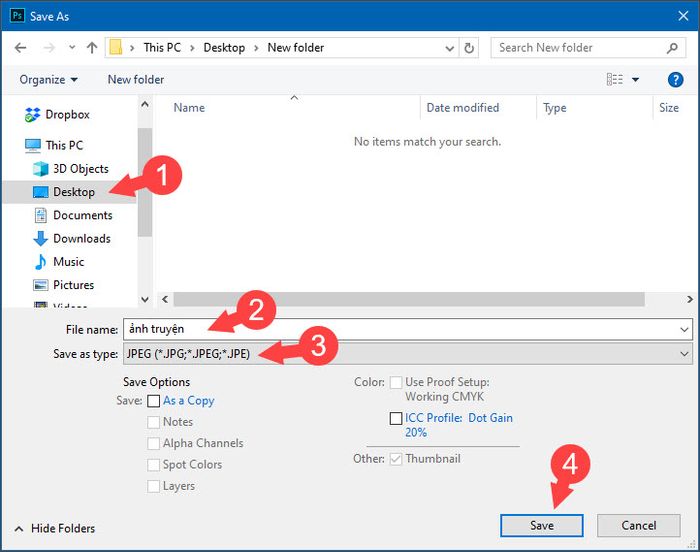This screenshot has height=552, width=700.
Task: Open the Organize menu
Action: 49,80
